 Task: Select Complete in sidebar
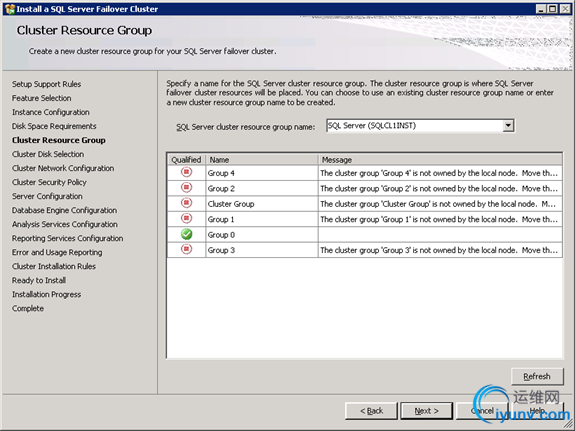point(28,308)
